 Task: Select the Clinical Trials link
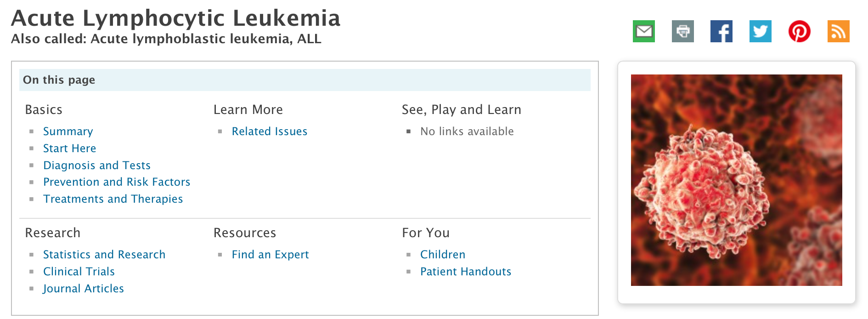[79, 272]
